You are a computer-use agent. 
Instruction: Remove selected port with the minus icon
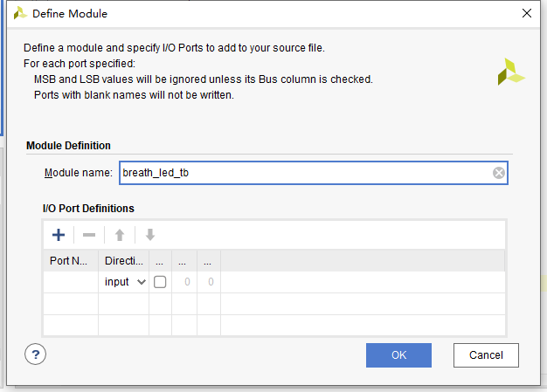pyautogui.click(x=89, y=235)
